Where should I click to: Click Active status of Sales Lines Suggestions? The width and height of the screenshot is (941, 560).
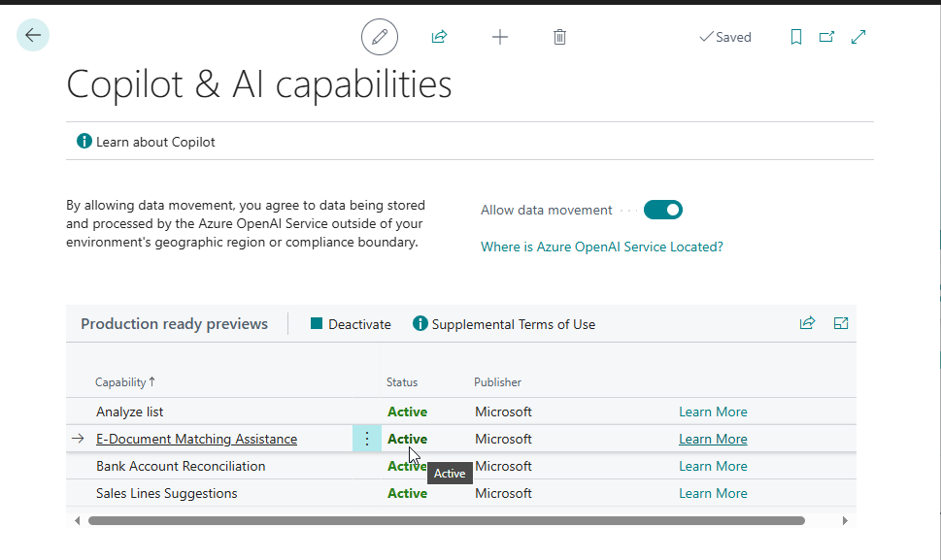[408, 493]
